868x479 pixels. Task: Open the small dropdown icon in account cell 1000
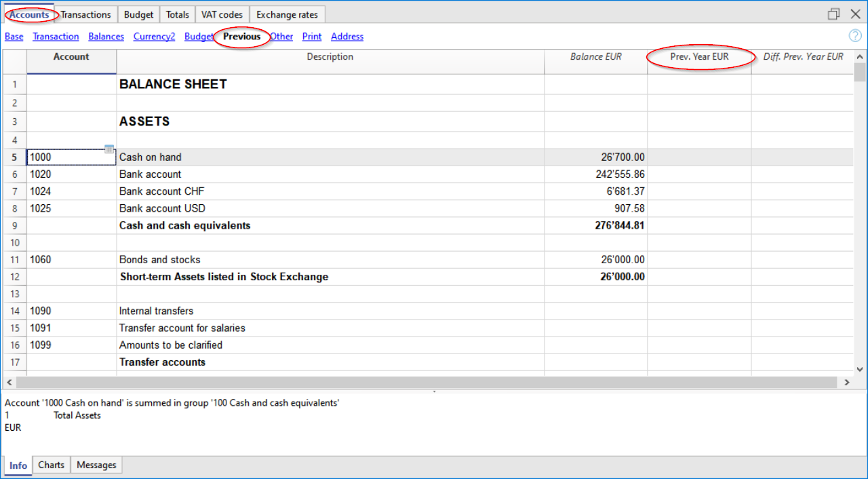pos(109,150)
